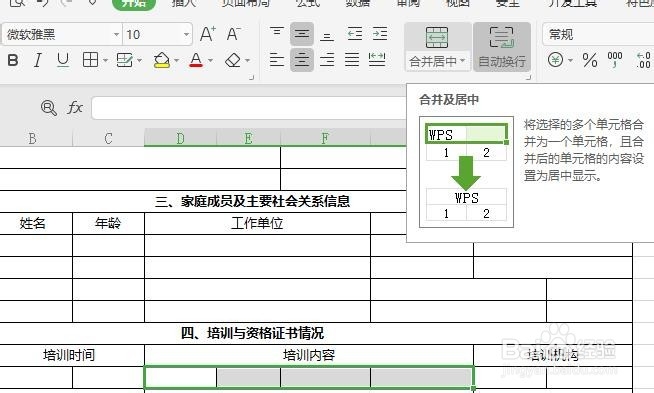This screenshot has width=654, height=393.
Task: Increase font size with A+ icon
Action: [x=208, y=34]
